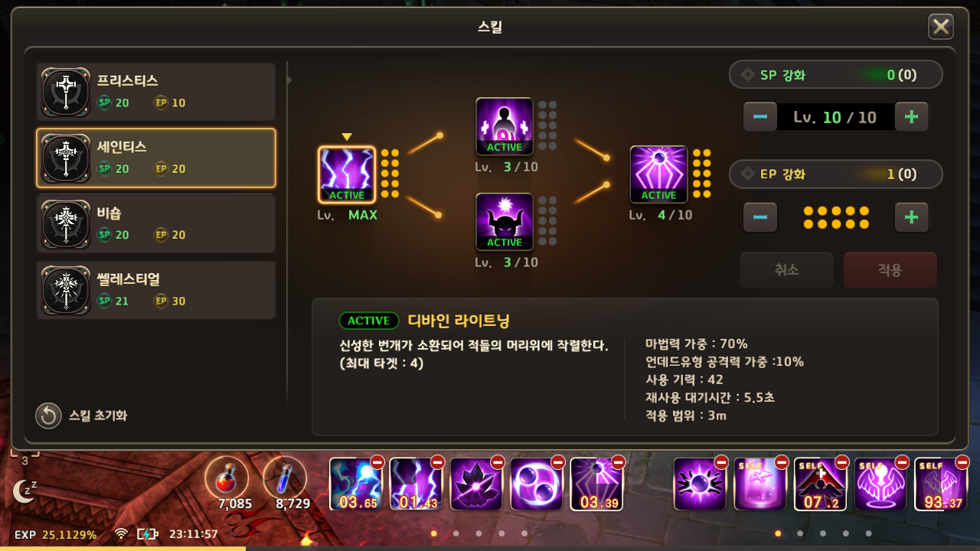The image size is (980, 551).
Task: Click the 적용 apply button
Action: [890, 270]
